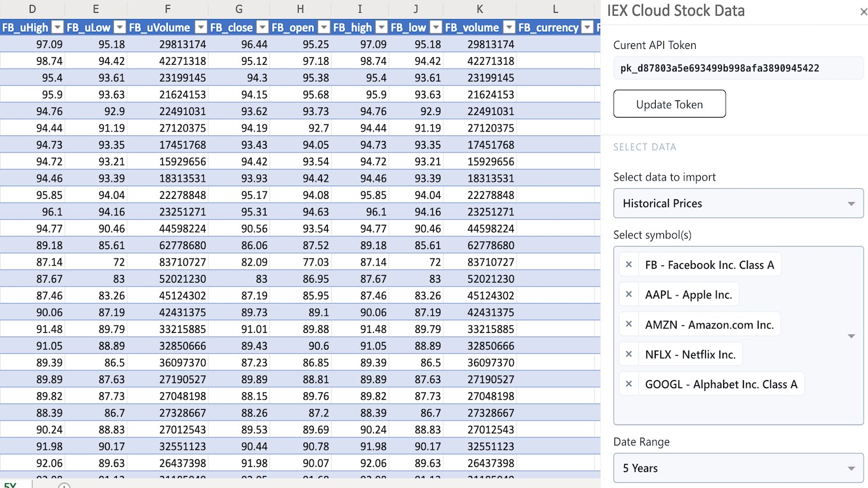Click the GOOGL - Alphabet Inc. Class A label

(721, 384)
